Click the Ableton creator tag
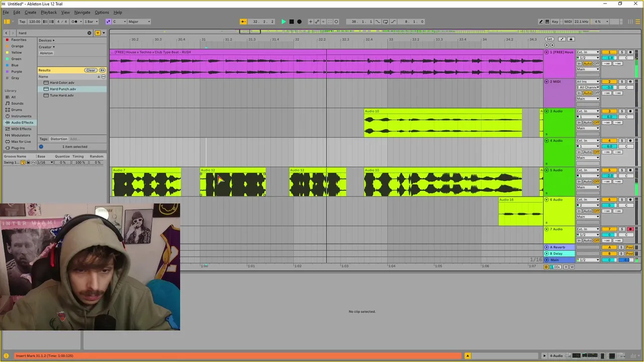 (x=46, y=53)
